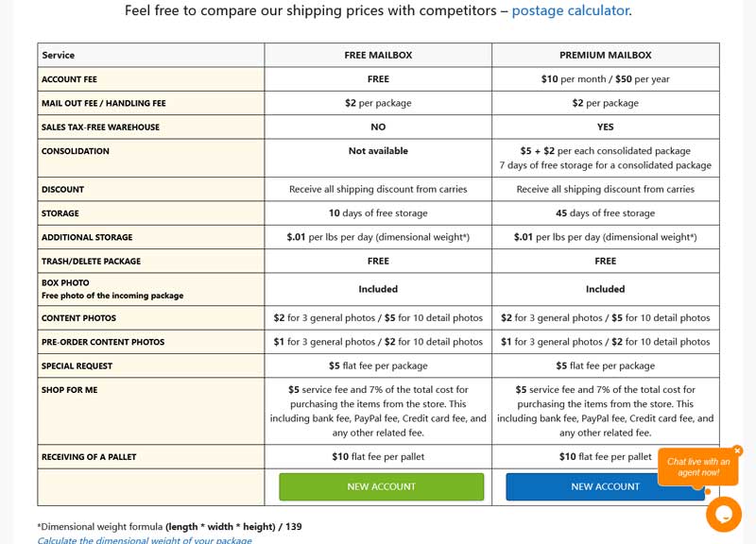The height and width of the screenshot is (544, 756).
Task: Close the live chat popup bubble
Action: click(737, 450)
